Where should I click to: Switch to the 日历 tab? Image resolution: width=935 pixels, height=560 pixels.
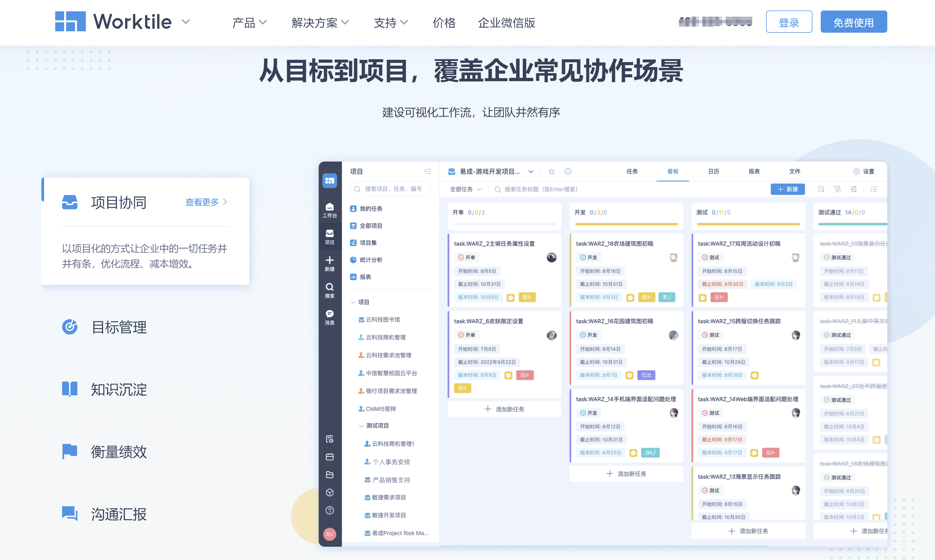coord(713,171)
